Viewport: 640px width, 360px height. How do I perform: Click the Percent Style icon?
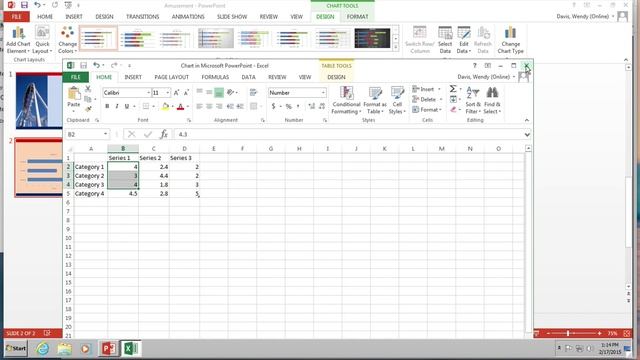(289, 106)
